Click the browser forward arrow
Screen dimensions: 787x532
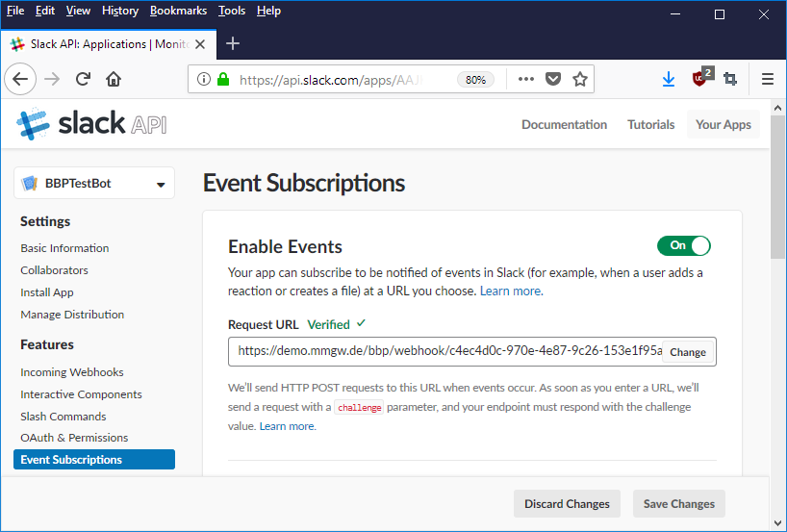tap(52, 79)
